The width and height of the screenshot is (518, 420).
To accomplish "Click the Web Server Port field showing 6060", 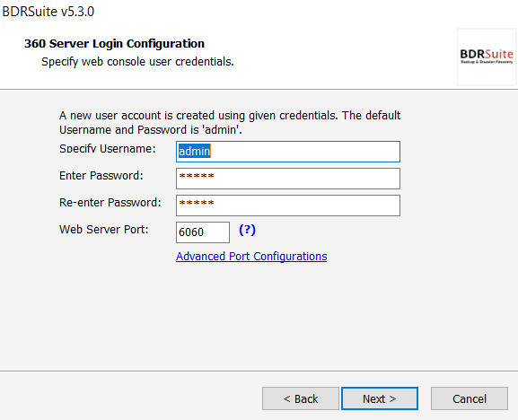I will [x=203, y=232].
